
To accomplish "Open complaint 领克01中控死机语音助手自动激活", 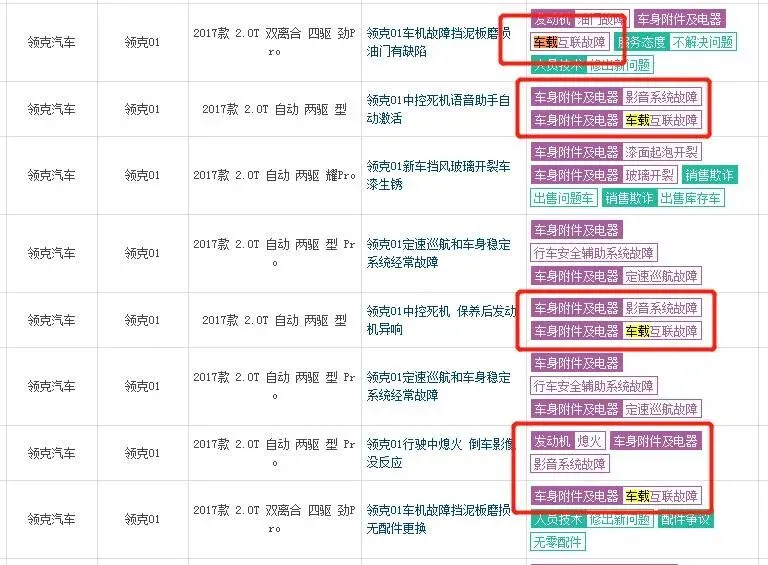I will (x=438, y=109).
